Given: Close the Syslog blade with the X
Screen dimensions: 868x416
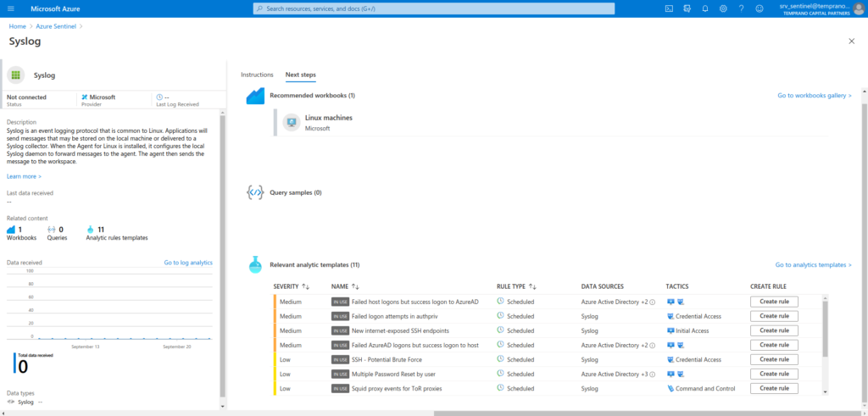Looking at the screenshot, I should point(851,42).
